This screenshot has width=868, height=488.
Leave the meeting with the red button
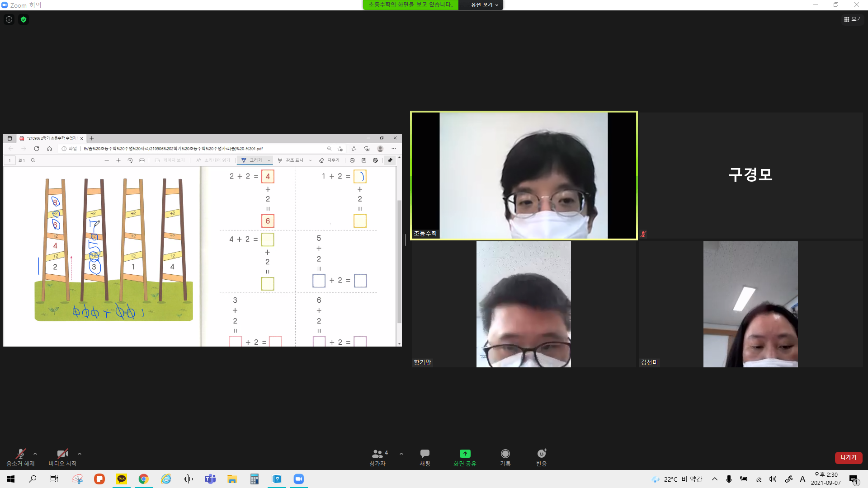point(849,457)
